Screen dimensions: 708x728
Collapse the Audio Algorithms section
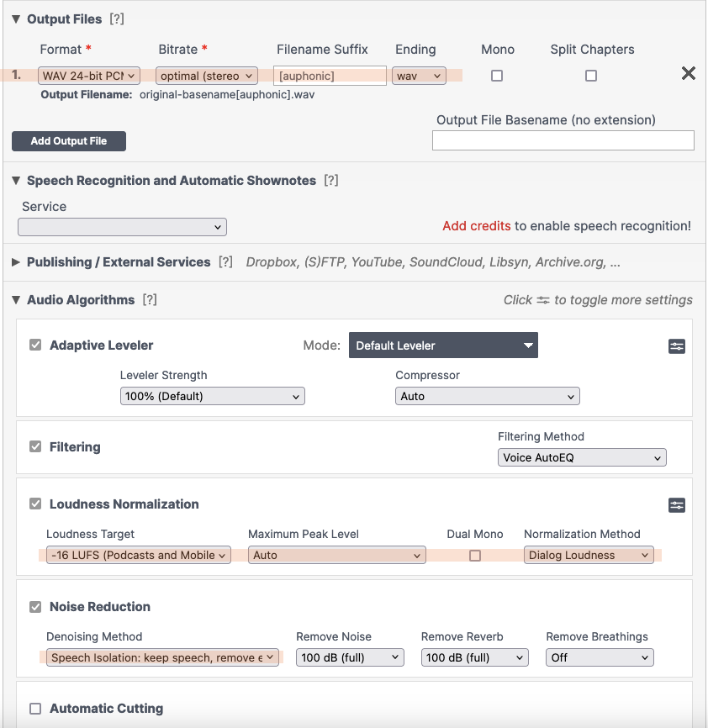(x=16, y=300)
